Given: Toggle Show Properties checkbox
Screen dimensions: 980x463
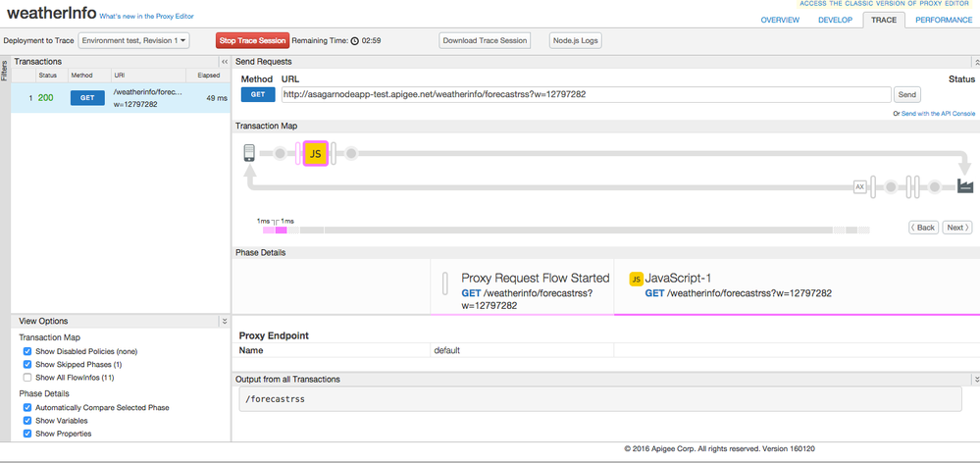Looking at the screenshot, I should tap(26, 434).
